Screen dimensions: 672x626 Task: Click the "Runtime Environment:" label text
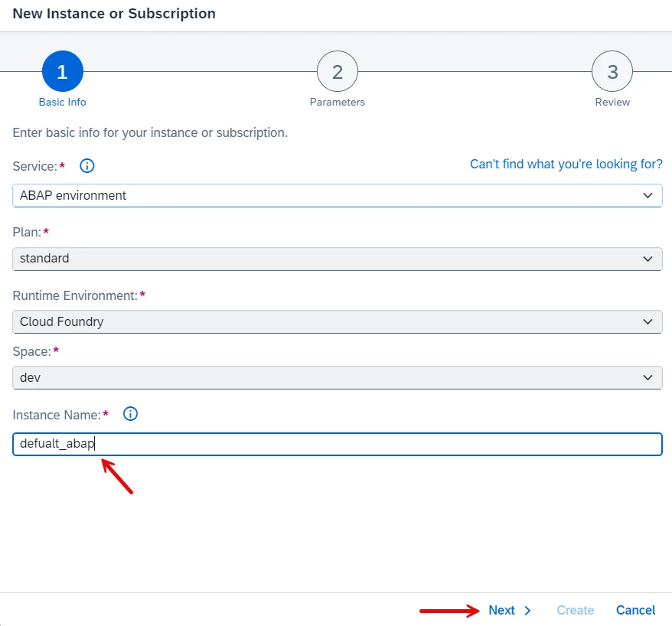(75, 295)
